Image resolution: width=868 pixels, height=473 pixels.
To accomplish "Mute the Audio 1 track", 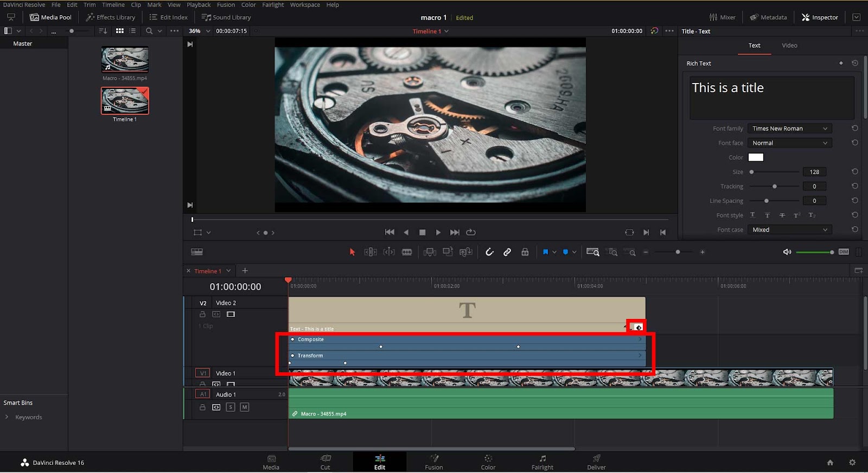I will [245, 407].
